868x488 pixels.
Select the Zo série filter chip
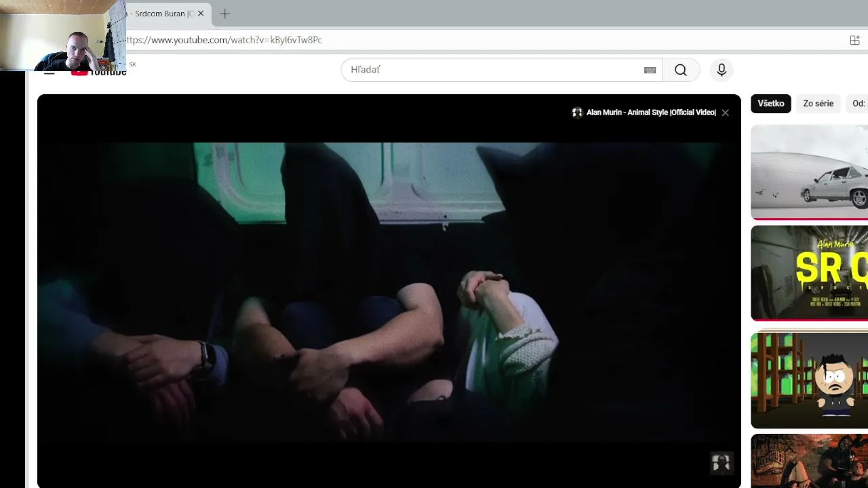click(x=818, y=104)
